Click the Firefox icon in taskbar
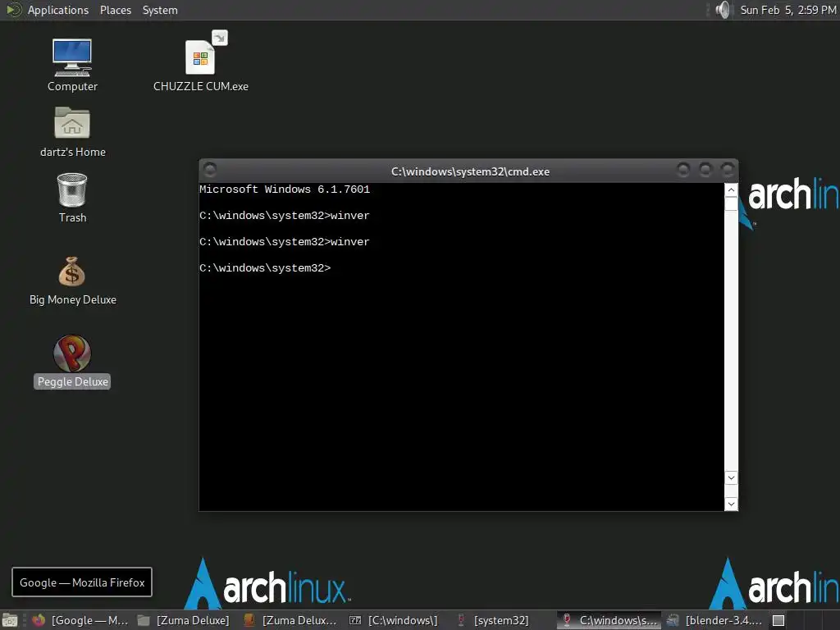 pos(39,620)
